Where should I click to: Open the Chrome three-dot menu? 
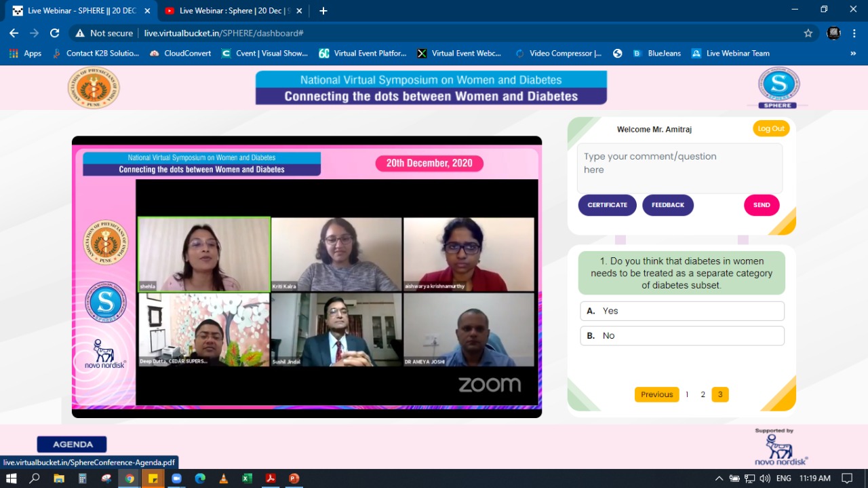(854, 33)
